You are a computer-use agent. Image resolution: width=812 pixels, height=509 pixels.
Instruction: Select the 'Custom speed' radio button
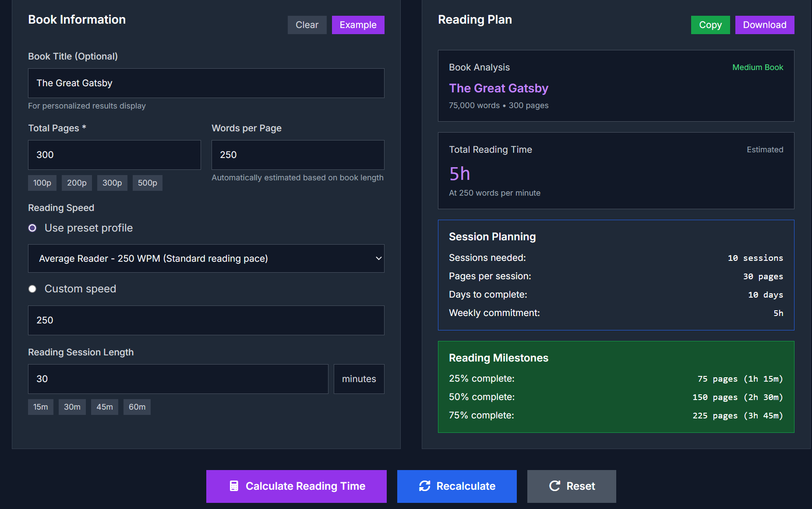(x=32, y=289)
